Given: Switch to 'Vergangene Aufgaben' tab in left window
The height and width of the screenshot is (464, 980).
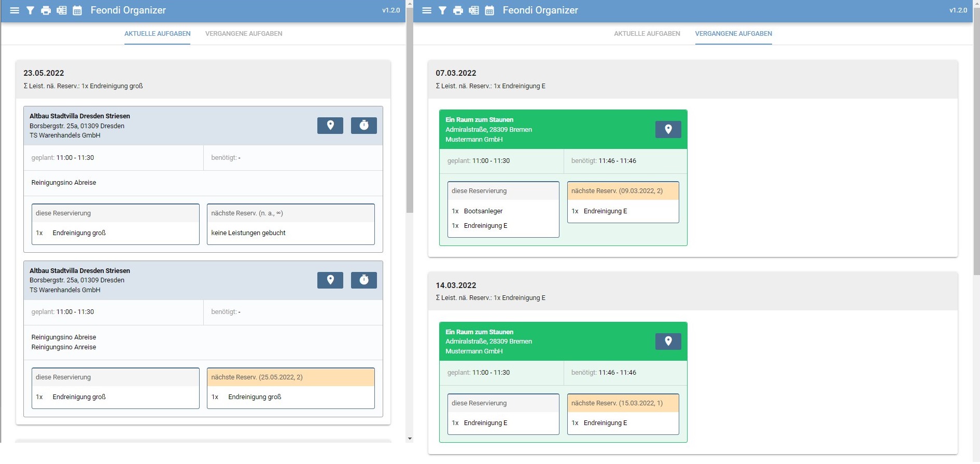Looking at the screenshot, I should [244, 34].
